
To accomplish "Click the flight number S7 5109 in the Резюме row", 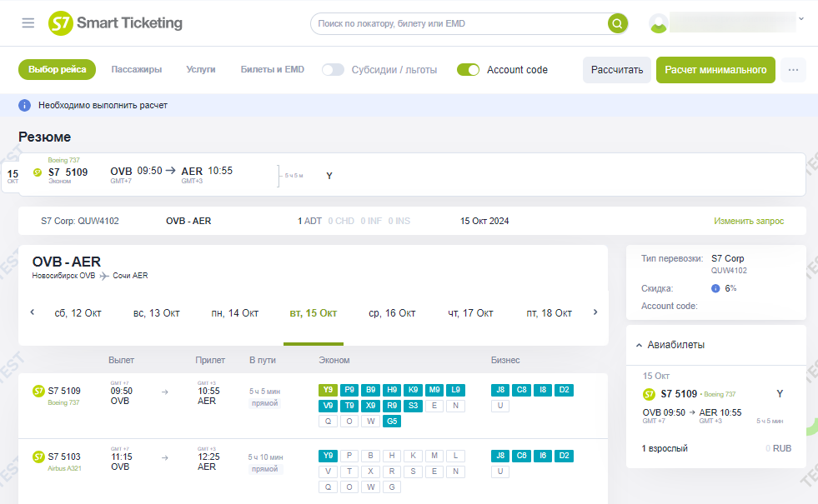I will 68,172.
